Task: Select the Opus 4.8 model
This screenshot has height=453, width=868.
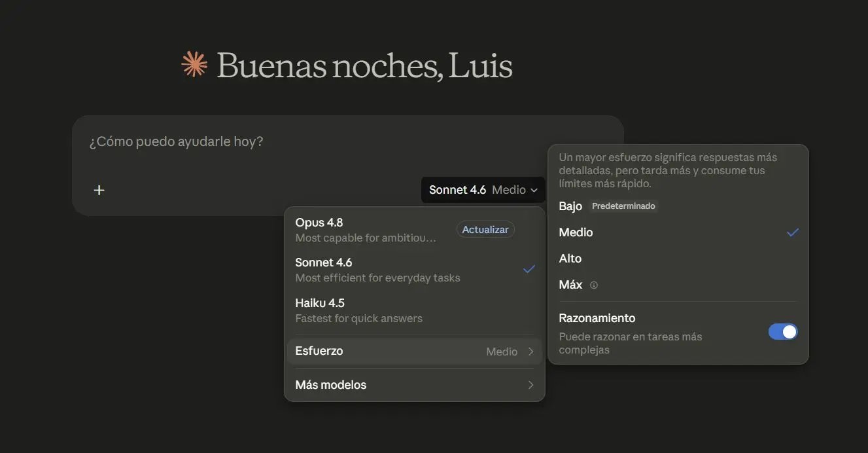Action: (x=415, y=230)
